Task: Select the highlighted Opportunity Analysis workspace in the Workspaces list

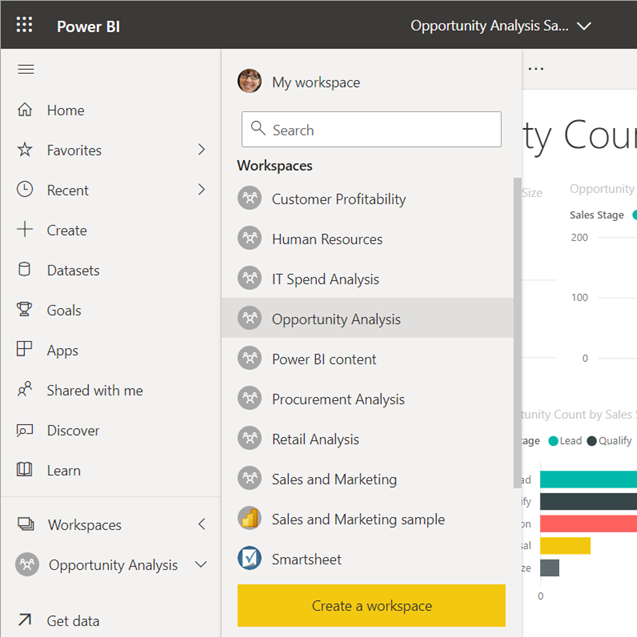Action: [x=368, y=318]
